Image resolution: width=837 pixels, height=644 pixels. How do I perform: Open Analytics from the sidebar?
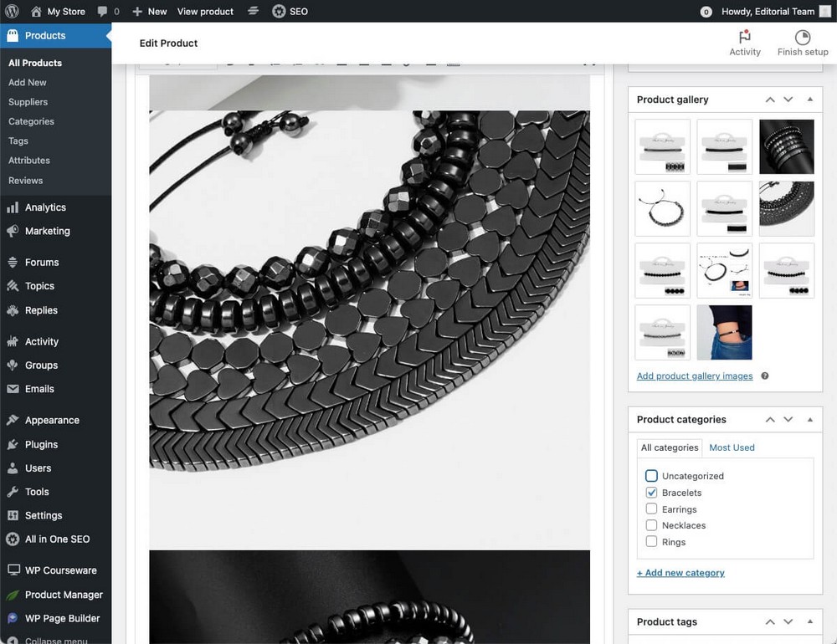pos(45,207)
